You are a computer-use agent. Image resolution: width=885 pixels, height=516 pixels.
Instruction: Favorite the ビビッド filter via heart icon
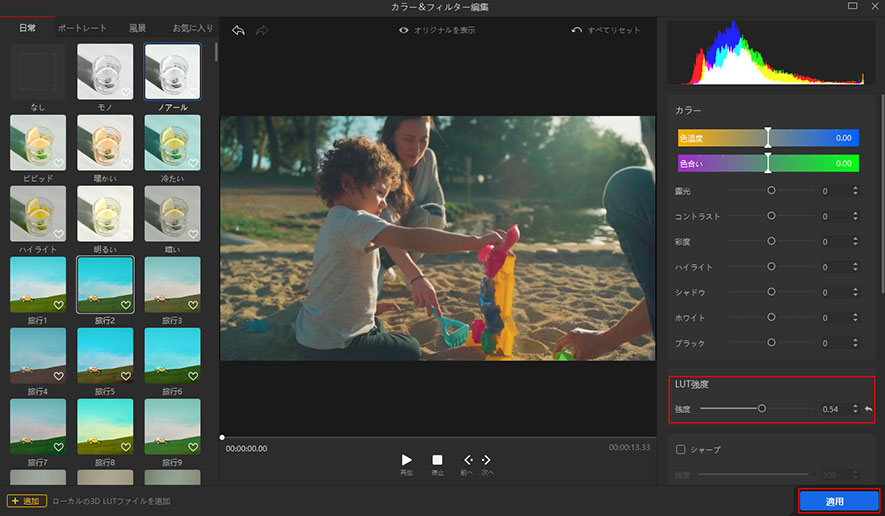coord(58,163)
